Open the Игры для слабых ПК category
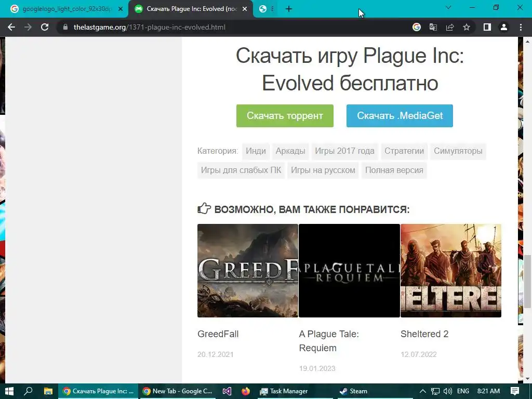This screenshot has width=532, height=399. [241, 170]
